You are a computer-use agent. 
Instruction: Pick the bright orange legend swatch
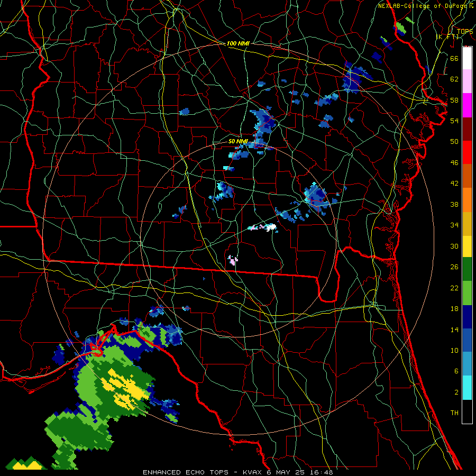pyautogui.click(x=467, y=199)
